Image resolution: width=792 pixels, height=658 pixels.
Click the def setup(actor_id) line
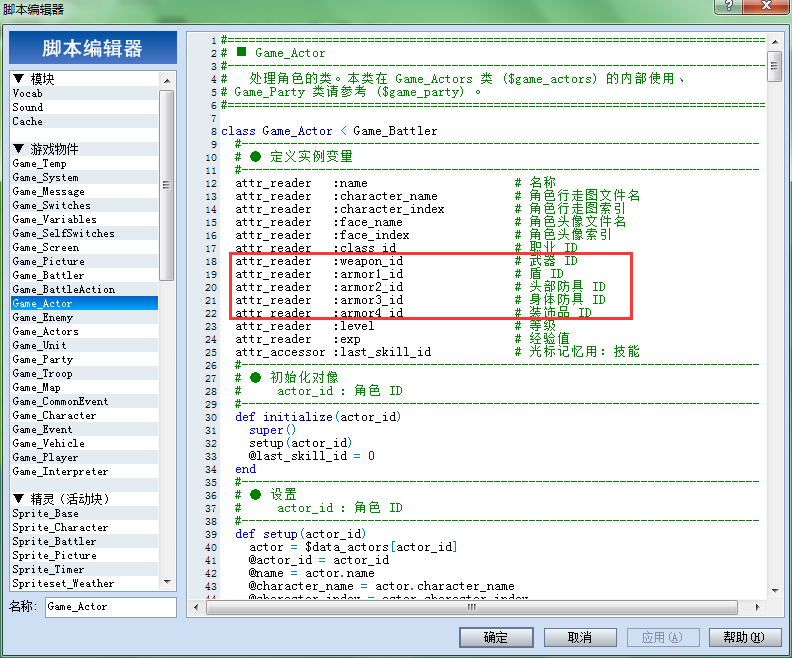[x=301, y=534]
